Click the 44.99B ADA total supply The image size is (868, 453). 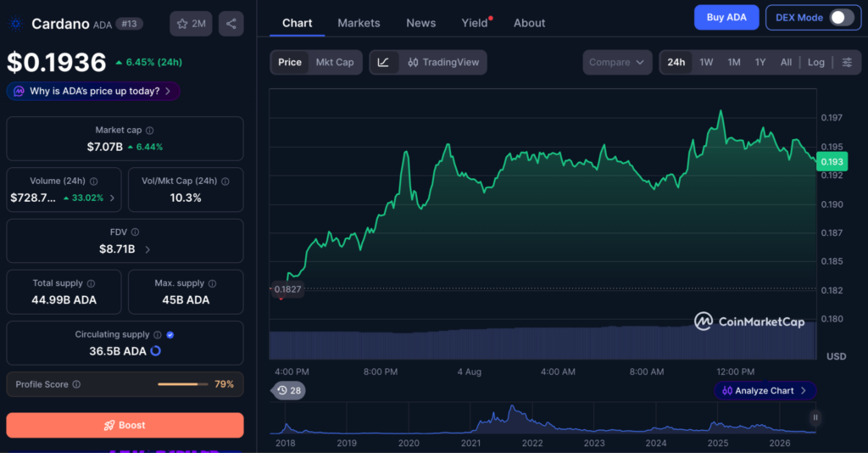(64, 300)
